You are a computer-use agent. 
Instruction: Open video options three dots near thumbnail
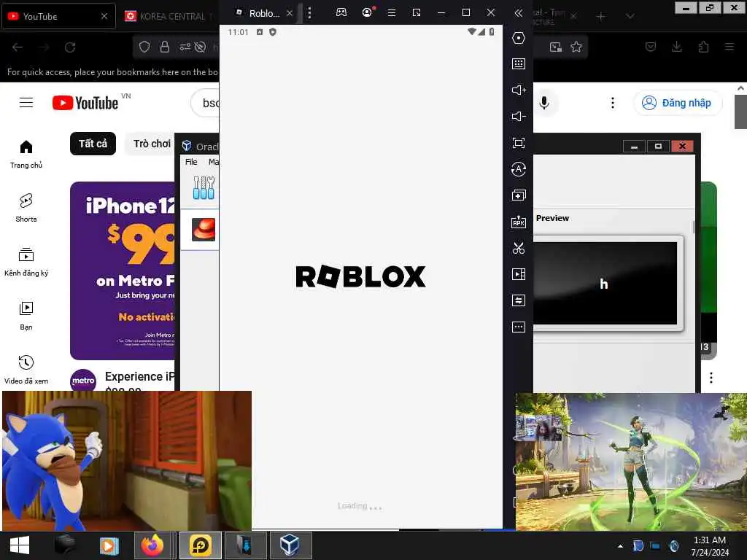tap(711, 378)
